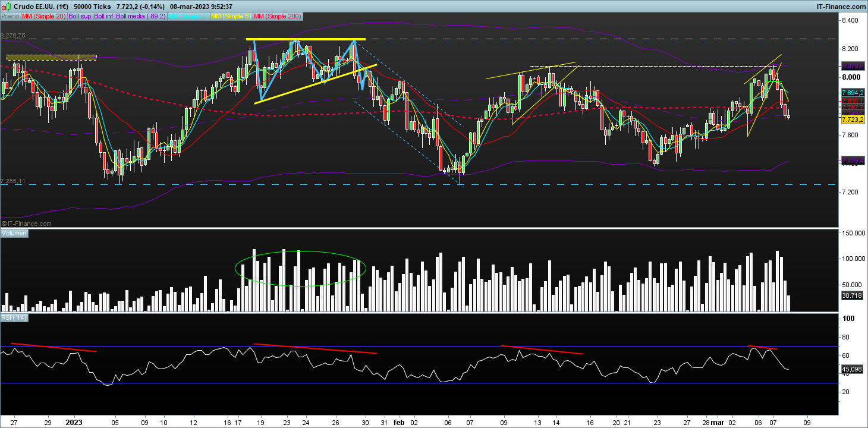
Task: Click the volume value tag 30.718
Action: 853,295
